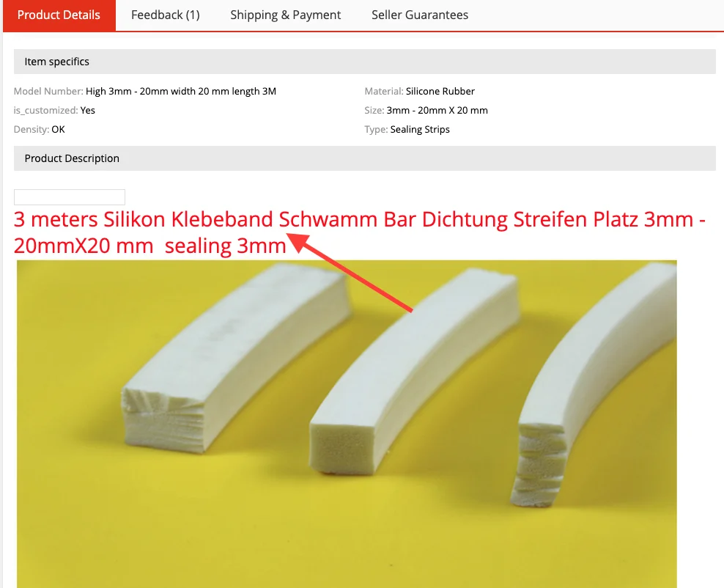The height and width of the screenshot is (588, 724).
Task: View the Seller Guarantees tab
Action: (420, 15)
